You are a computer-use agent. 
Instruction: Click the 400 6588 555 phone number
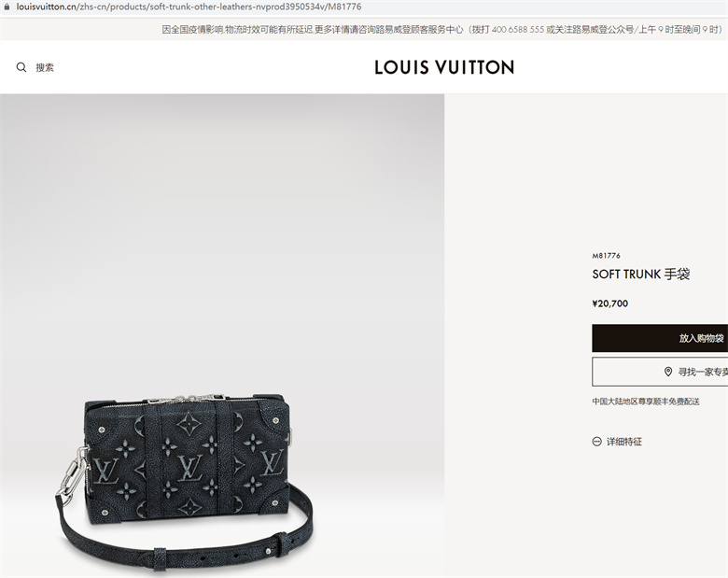pyautogui.click(x=517, y=30)
